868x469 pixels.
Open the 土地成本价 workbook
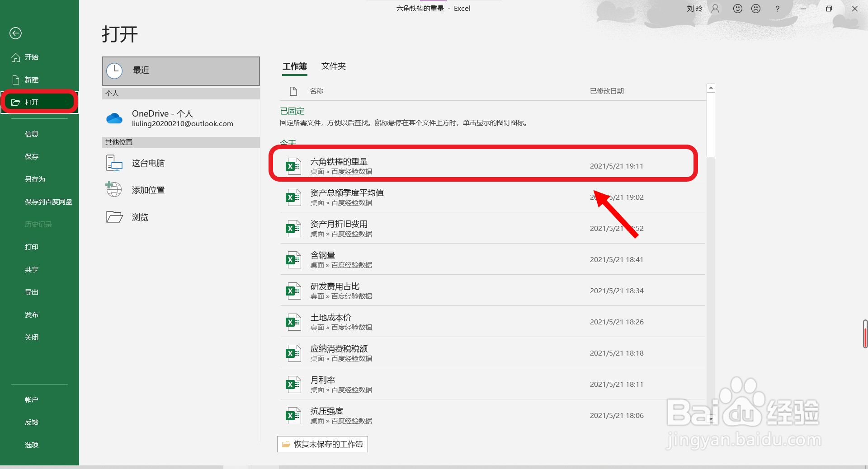493,322
